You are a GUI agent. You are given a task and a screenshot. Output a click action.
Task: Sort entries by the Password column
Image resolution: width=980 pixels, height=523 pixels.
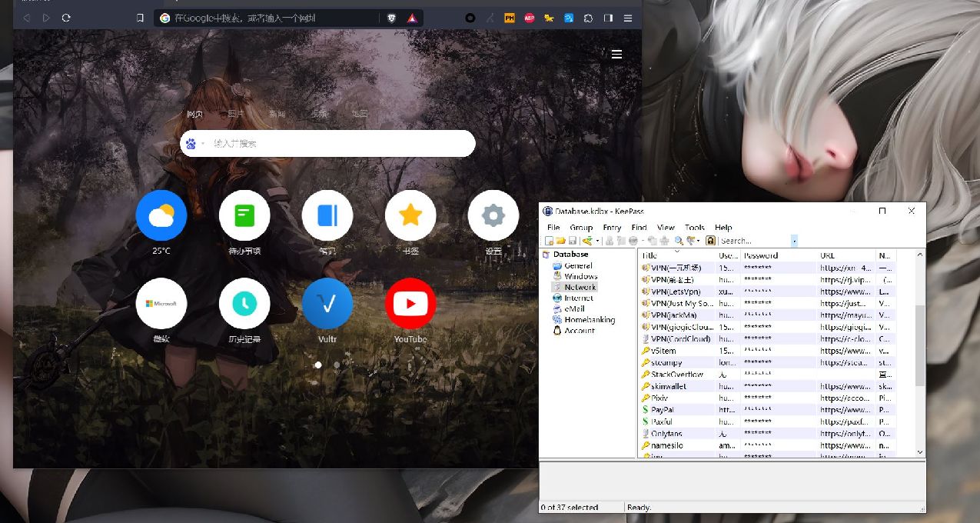[779, 255]
